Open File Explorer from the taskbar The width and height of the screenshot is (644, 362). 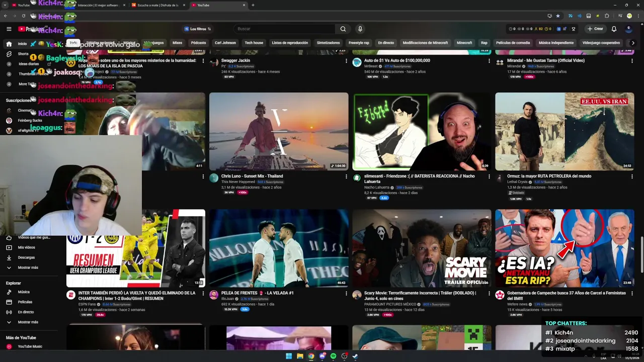(300, 356)
